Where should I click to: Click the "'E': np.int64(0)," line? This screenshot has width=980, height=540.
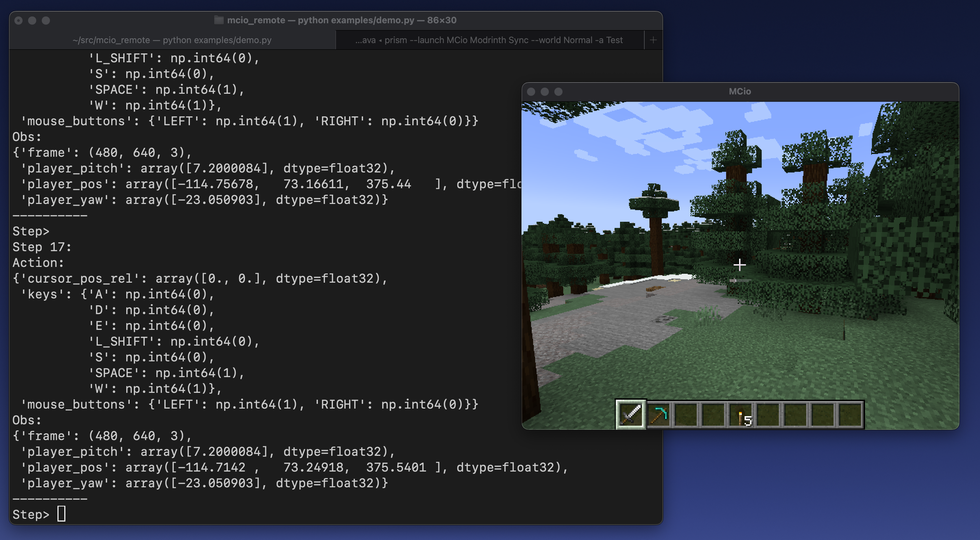[x=151, y=326]
